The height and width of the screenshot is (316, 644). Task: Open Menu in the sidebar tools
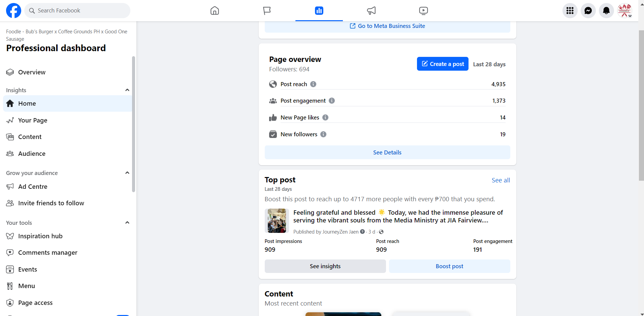tap(67, 286)
